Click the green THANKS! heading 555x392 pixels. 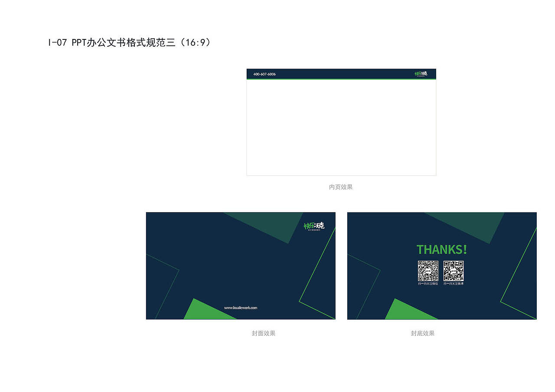(441, 249)
